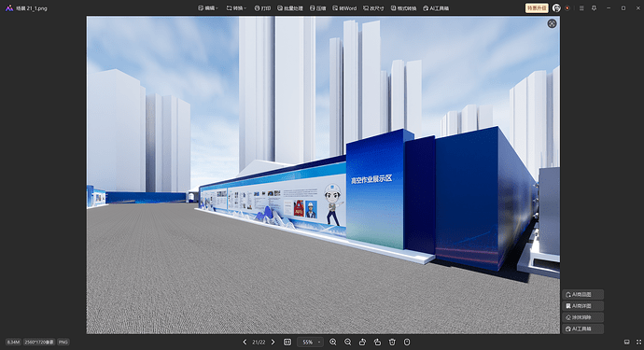The width and height of the screenshot is (644, 350).
Task: Zoom out of the image
Action: coord(347,342)
